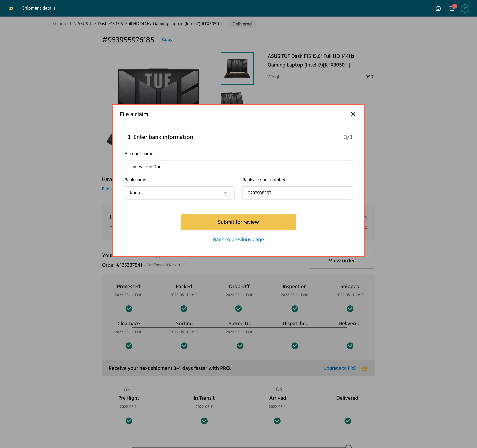Open the inbox icon in header
477x448 pixels.
coord(438,8)
